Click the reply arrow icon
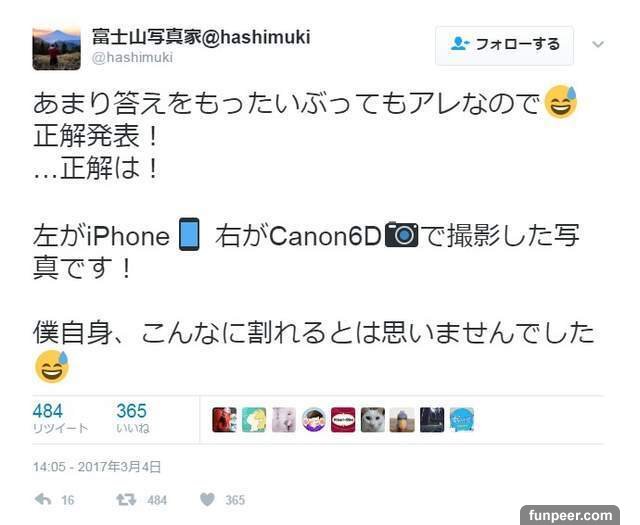 [43, 499]
